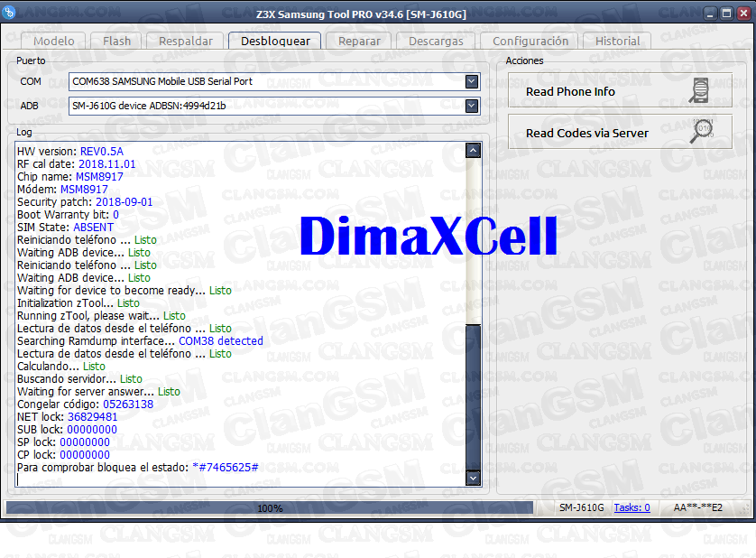Click the COM638 SAMSUNG Mobile USB Serial Port field

[274, 81]
